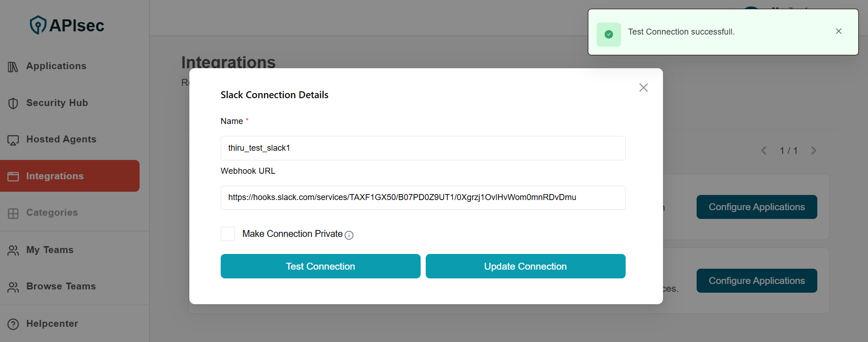Dismiss the Test Connection successful notification

(x=839, y=31)
